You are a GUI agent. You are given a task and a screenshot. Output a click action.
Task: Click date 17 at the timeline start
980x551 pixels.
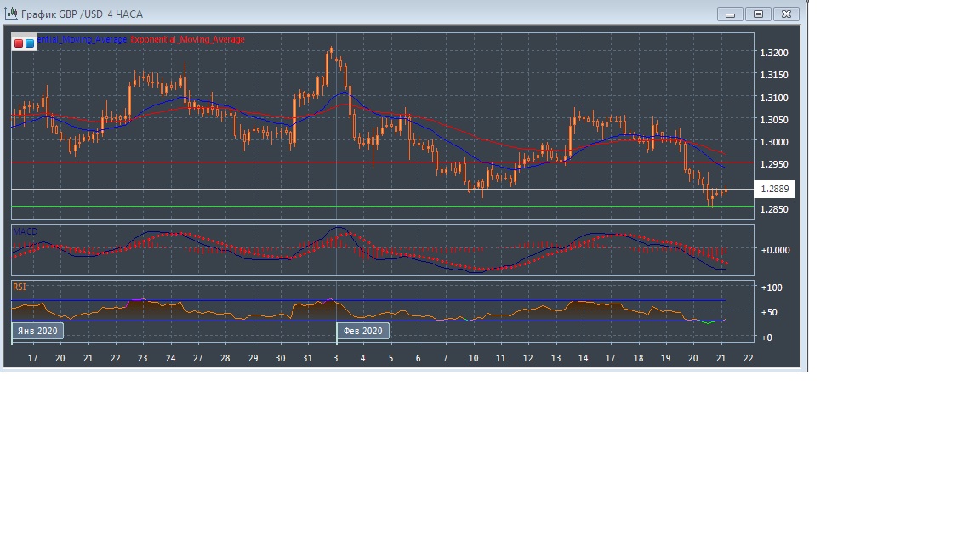click(x=32, y=359)
